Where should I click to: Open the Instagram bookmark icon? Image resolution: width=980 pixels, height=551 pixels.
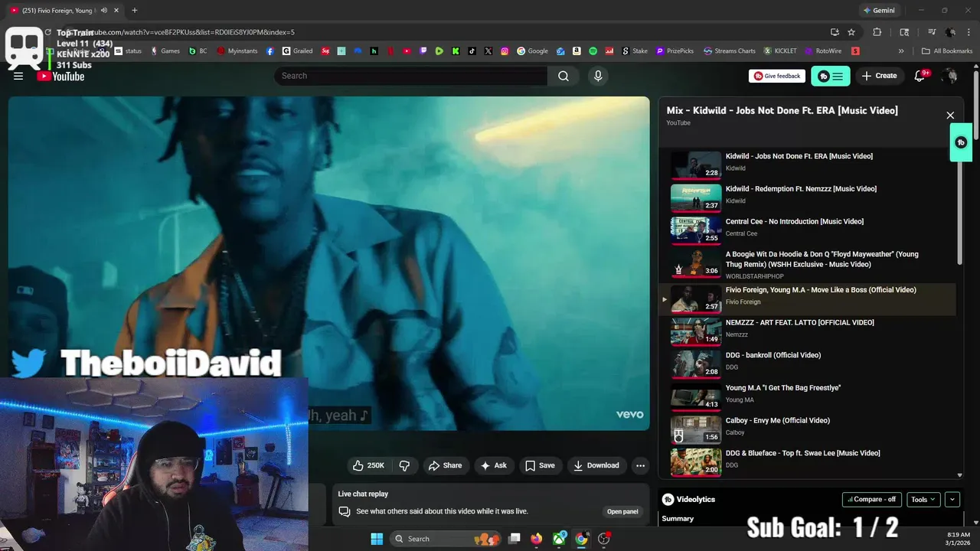(505, 51)
